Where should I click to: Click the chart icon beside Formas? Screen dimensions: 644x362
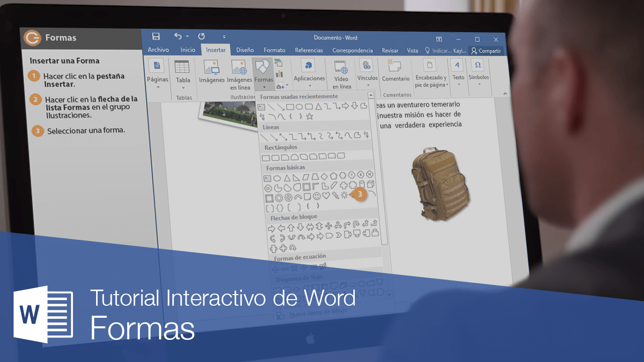(279, 74)
